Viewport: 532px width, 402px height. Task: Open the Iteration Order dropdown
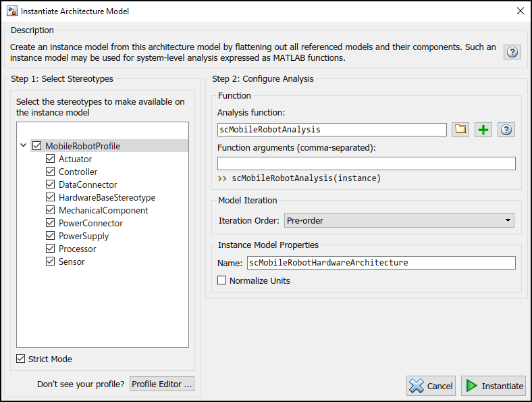pyautogui.click(x=399, y=220)
